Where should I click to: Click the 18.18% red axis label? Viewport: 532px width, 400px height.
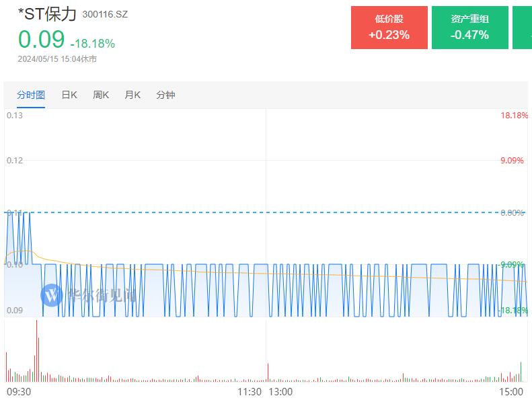click(514, 116)
